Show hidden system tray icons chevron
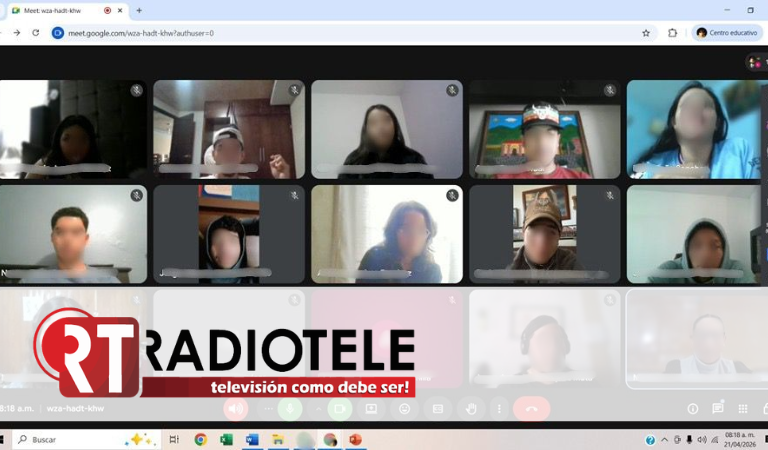Screen dimensions: 768x450 pos(664,439)
